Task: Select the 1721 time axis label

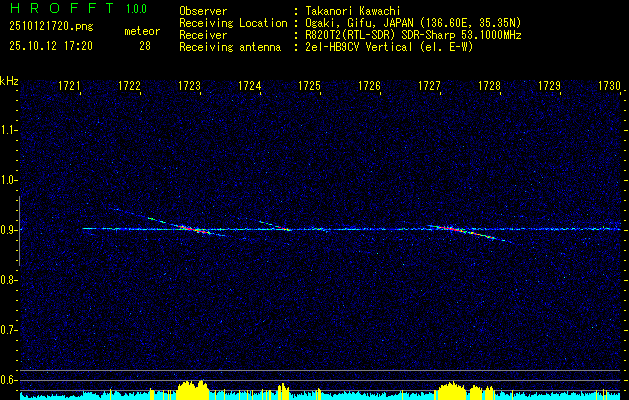Action: (69, 86)
